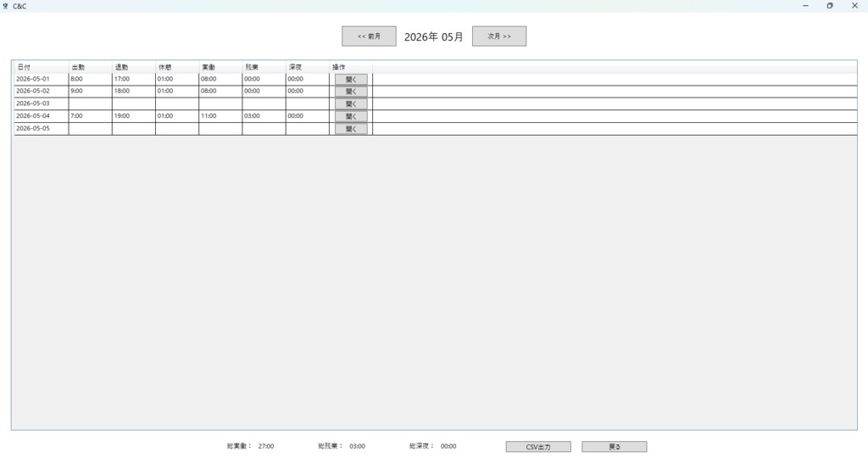The height and width of the screenshot is (463, 868).
Task: Open the 2026-05-05 row with 開く
Action: tap(351, 129)
